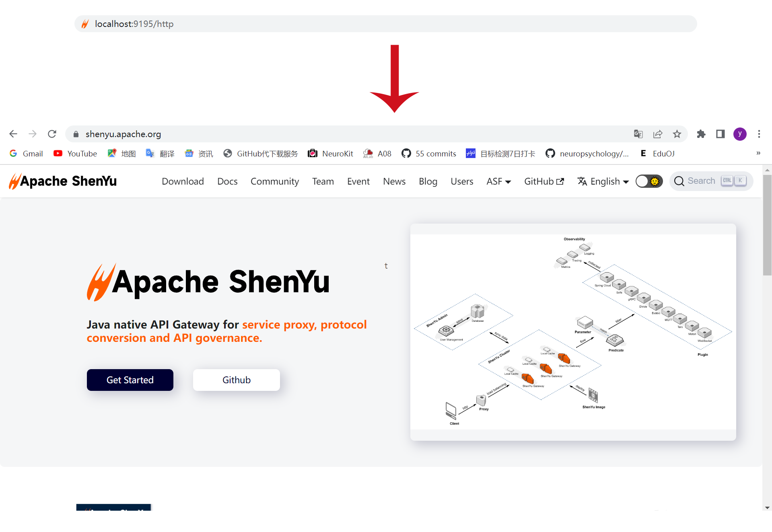Open the English language dropdown
This screenshot has width=772, height=532.
603,181
